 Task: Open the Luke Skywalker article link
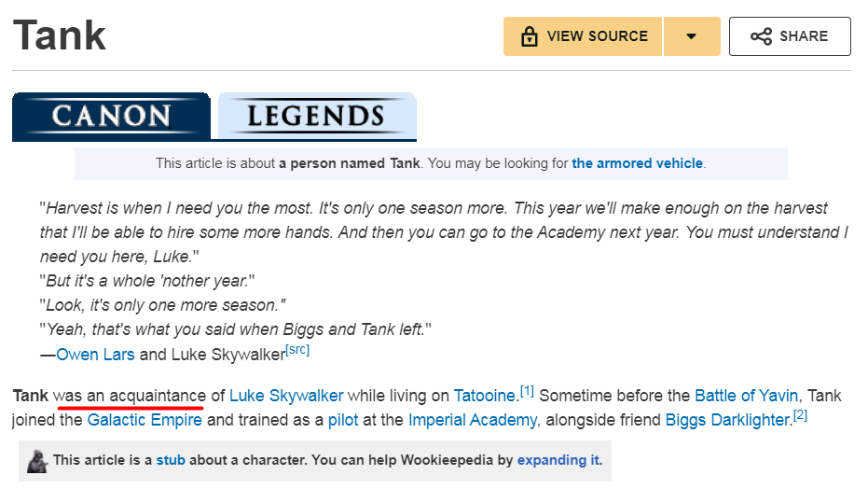point(286,396)
